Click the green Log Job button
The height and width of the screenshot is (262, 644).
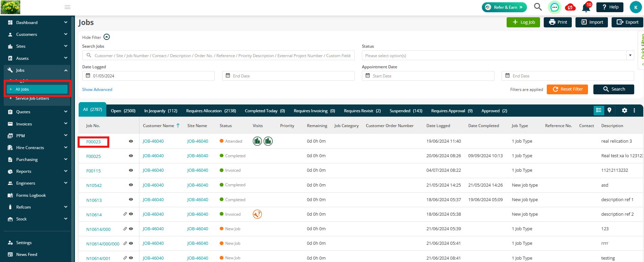[x=523, y=22]
